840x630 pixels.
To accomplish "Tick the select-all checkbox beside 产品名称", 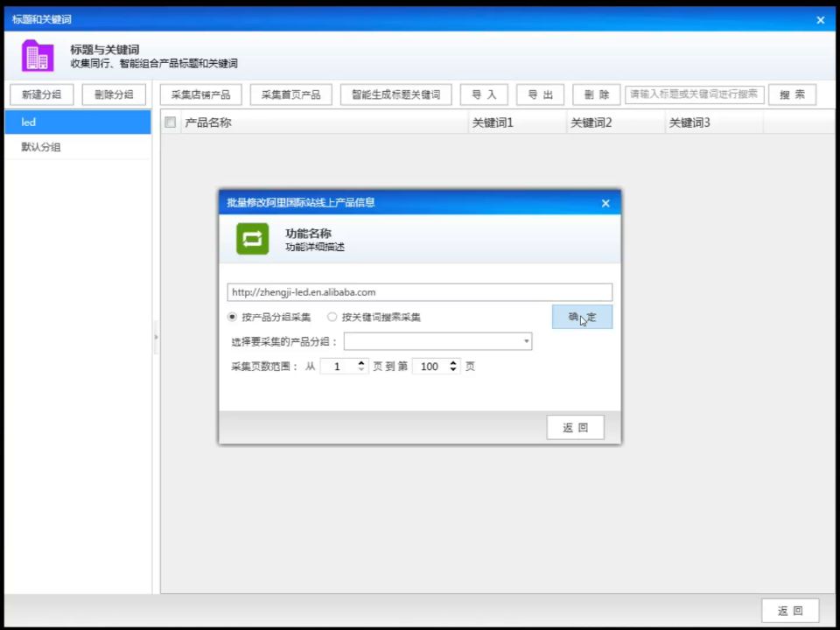I will click(x=171, y=122).
